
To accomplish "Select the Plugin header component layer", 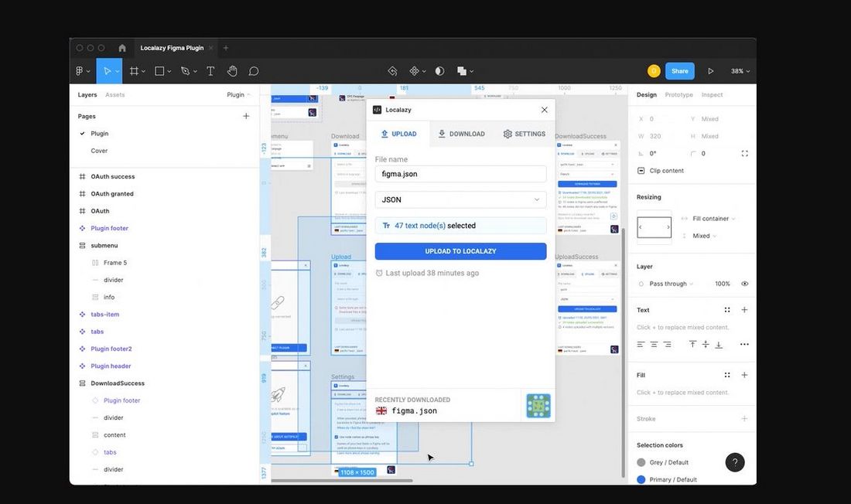I will [111, 366].
